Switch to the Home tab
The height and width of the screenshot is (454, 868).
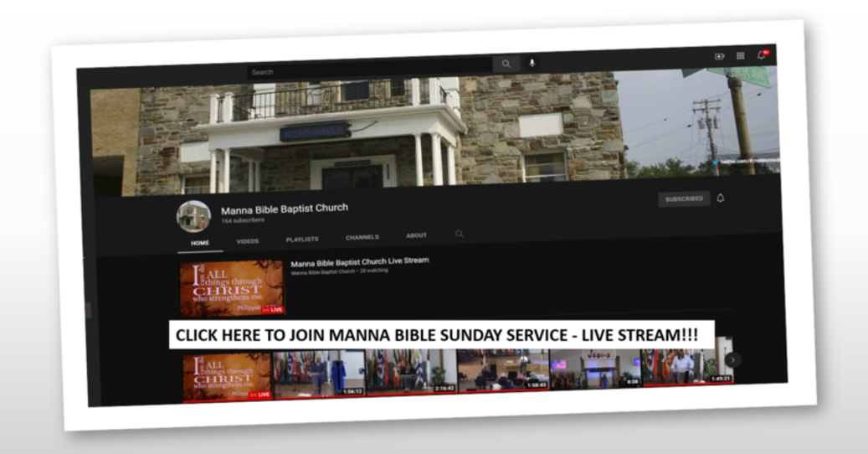tap(200, 243)
